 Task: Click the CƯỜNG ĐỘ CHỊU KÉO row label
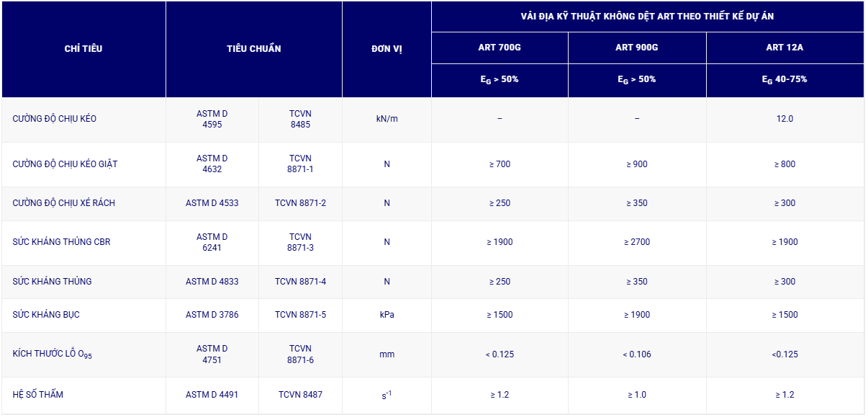point(54,119)
